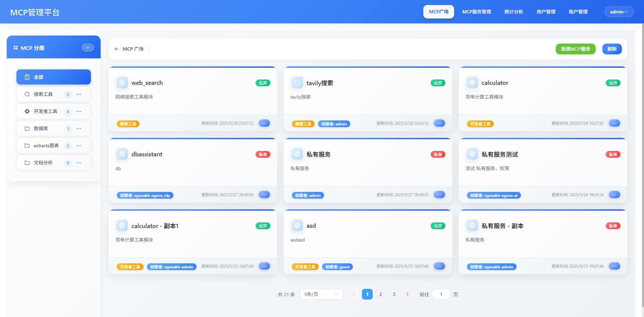Open the ellipsis menu on calculator - 副本1 card

click(x=264, y=266)
